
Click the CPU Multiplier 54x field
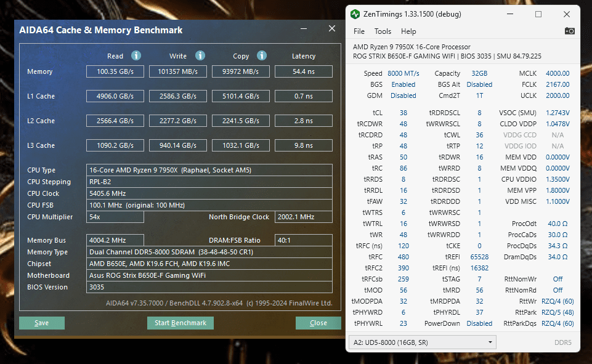point(115,217)
